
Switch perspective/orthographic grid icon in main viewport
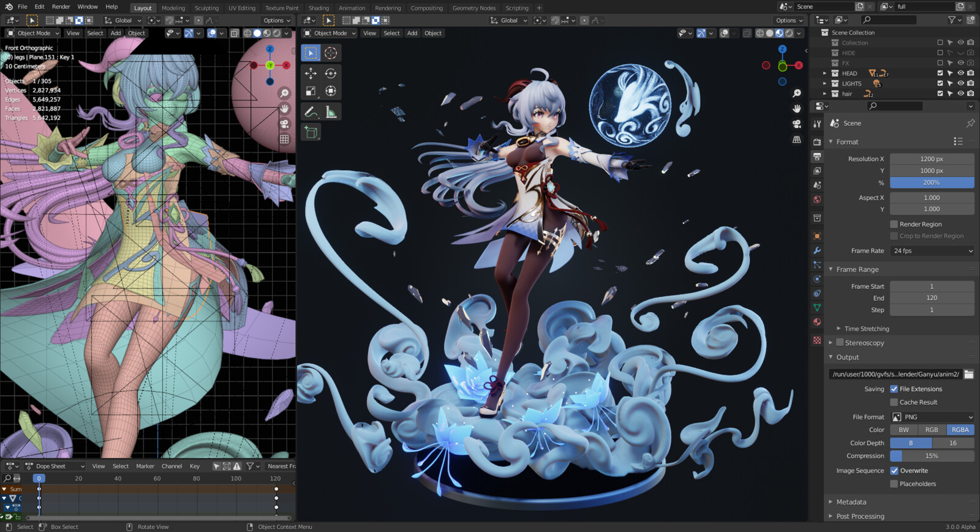(797, 140)
